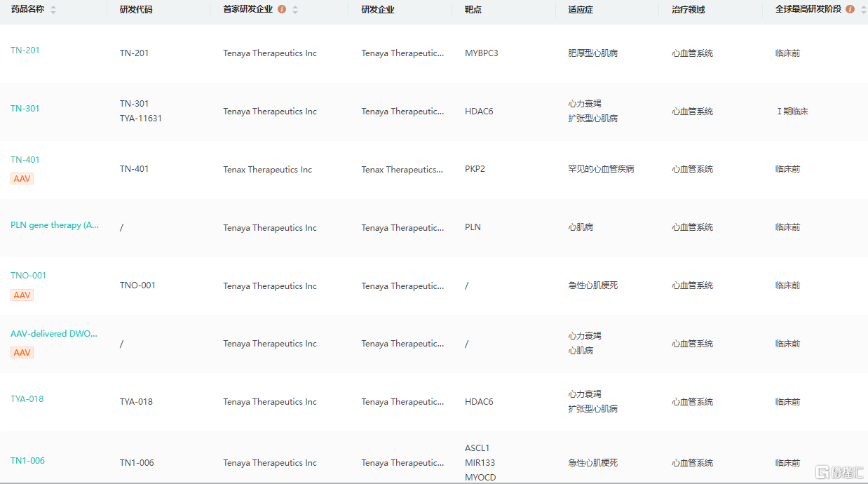Open the PLN gene therapy drug link
This screenshot has width=868, height=484.
coord(55,225)
